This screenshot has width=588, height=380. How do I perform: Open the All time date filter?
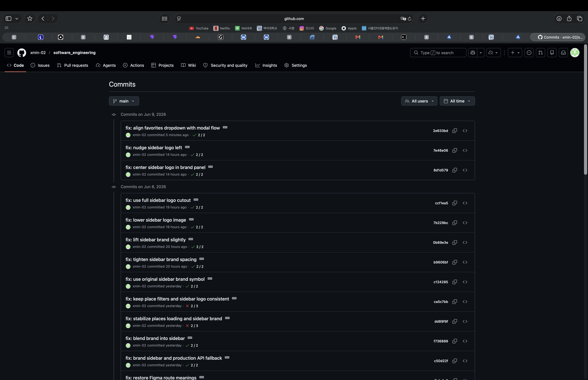coord(457,101)
